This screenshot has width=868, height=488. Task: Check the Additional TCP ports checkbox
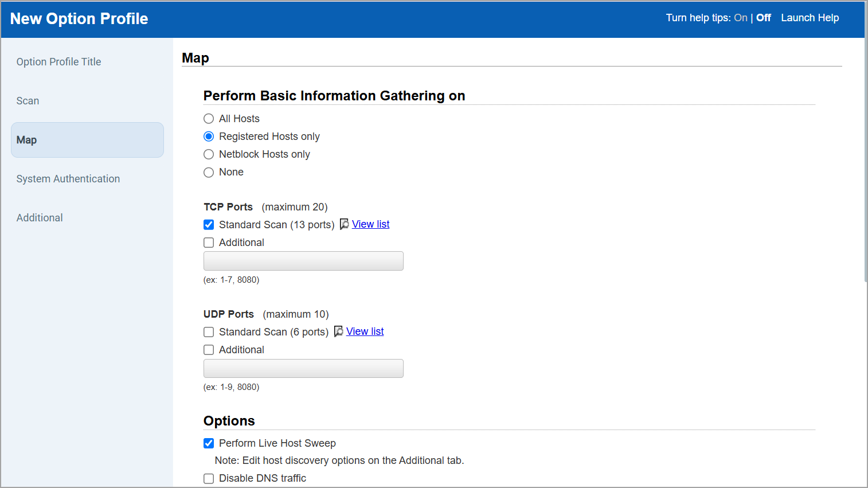(209, 243)
